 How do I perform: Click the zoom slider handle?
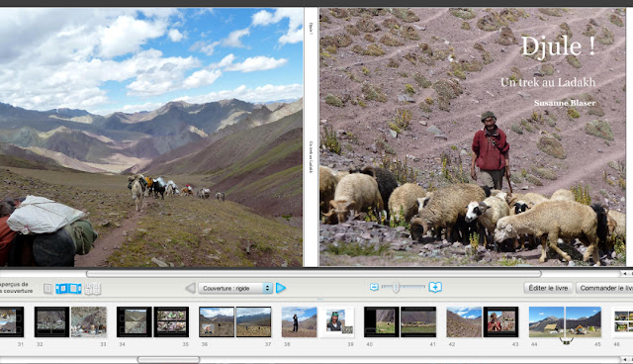[396, 287]
